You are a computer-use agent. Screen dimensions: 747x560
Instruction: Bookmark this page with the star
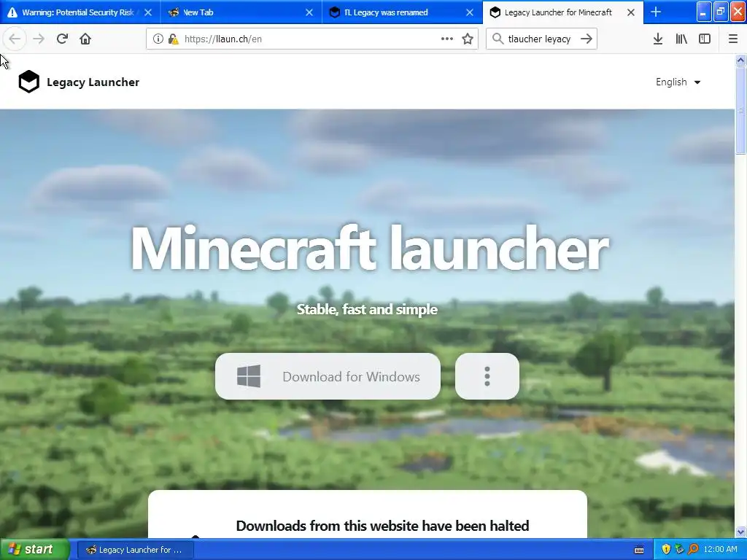coord(468,39)
